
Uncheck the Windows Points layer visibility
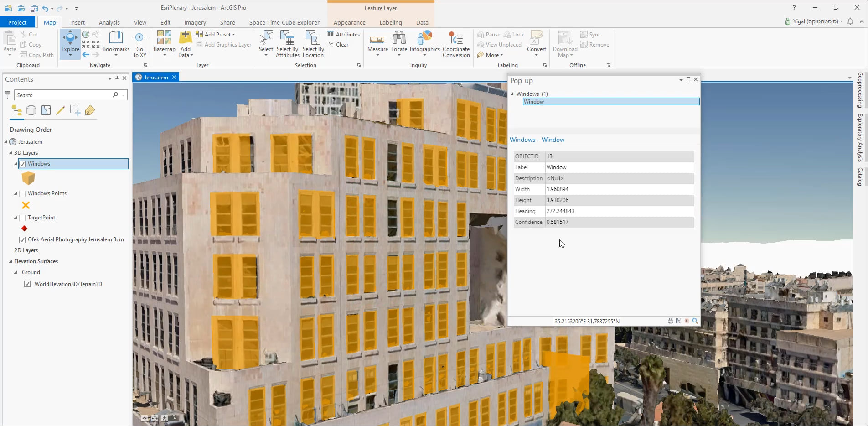coord(22,193)
